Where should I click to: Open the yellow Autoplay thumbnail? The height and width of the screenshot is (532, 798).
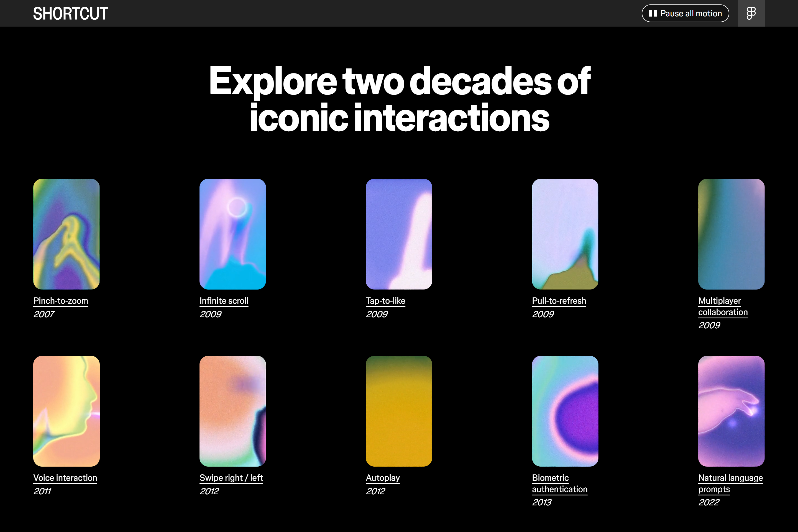(399, 411)
